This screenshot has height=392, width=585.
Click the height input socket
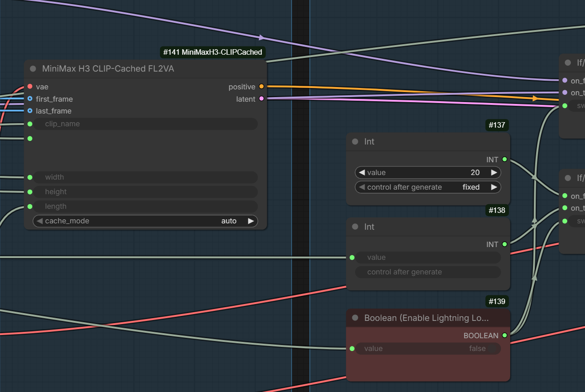30,192
